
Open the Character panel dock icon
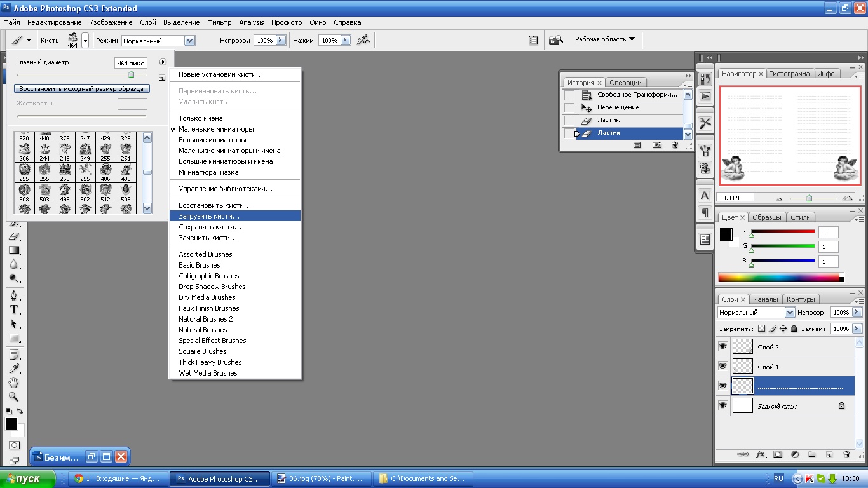pyautogui.click(x=705, y=196)
